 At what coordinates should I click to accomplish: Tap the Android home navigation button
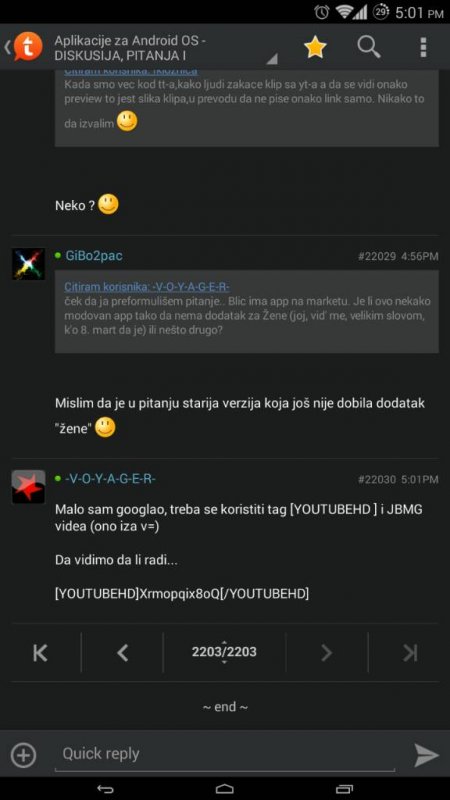coord(224,789)
